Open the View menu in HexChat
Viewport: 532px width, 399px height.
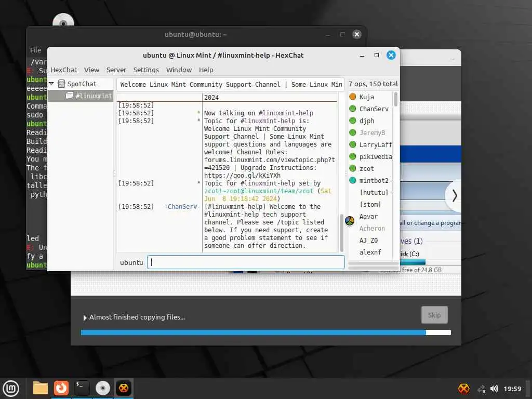click(x=91, y=70)
